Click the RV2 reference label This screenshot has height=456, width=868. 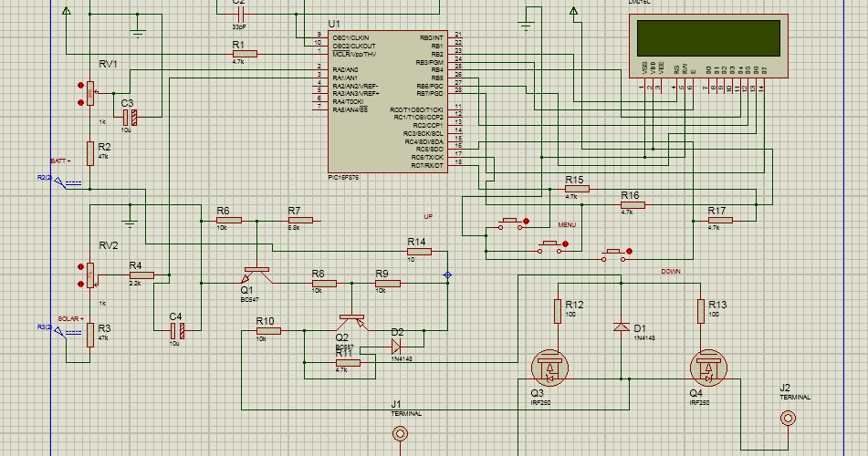109,245
